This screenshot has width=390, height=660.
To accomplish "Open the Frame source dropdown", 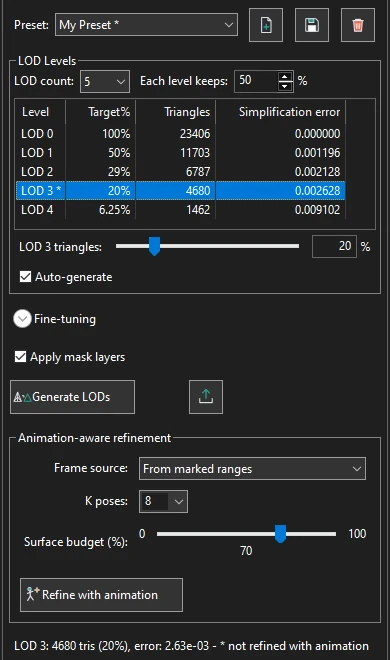I will click(x=252, y=468).
